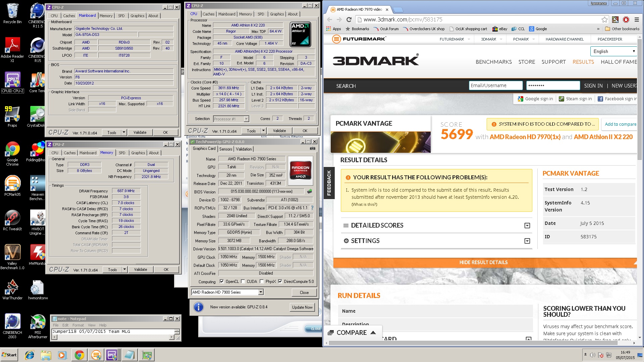The width and height of the screenshot is (644, 362).
Task: Toggle the PhysX checkbox in GPU-Z
Action: click(x=262, y=282)
